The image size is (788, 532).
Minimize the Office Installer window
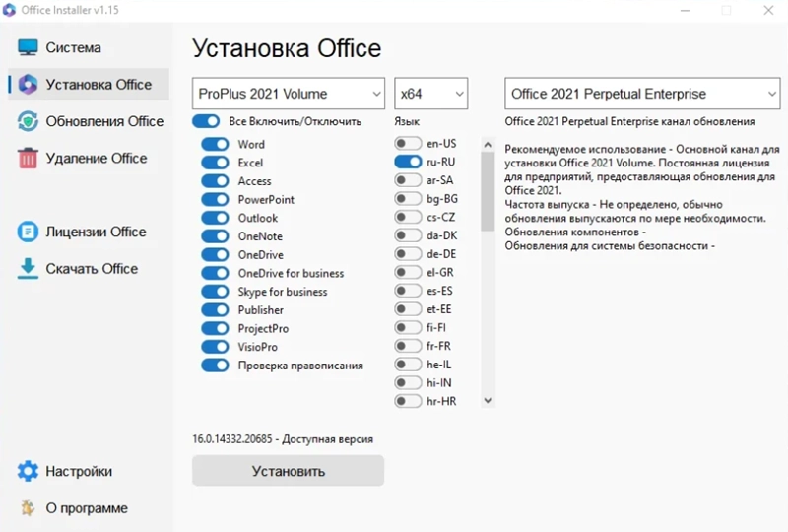point(685,10)
